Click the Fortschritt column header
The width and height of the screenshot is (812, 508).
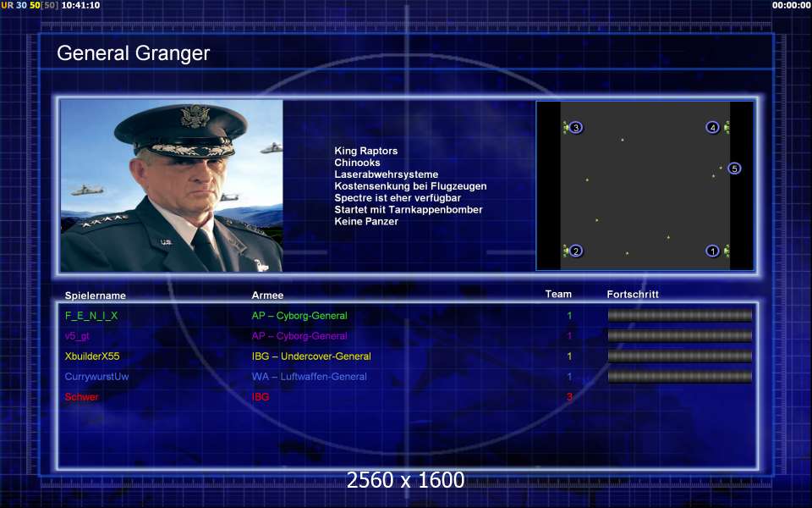(x=633, y=294)
